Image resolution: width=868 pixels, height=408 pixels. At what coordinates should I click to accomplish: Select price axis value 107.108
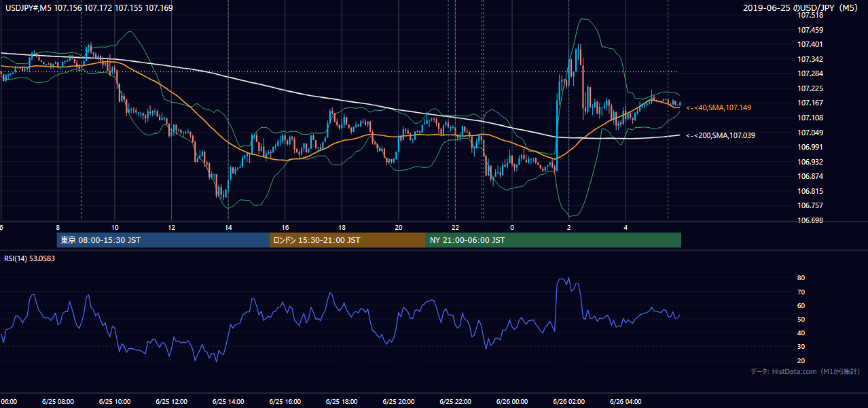(x=810, y=118)
